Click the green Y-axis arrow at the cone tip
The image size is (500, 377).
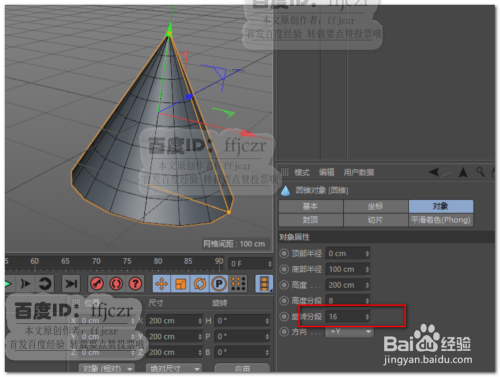click(170, 29)
